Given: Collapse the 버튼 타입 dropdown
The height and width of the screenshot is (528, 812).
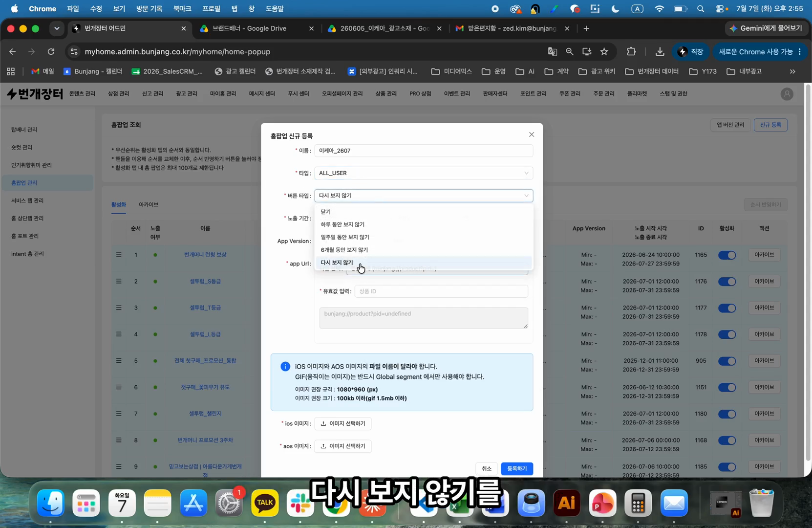Looking at the screenshot, I should [x=424, y=196].
